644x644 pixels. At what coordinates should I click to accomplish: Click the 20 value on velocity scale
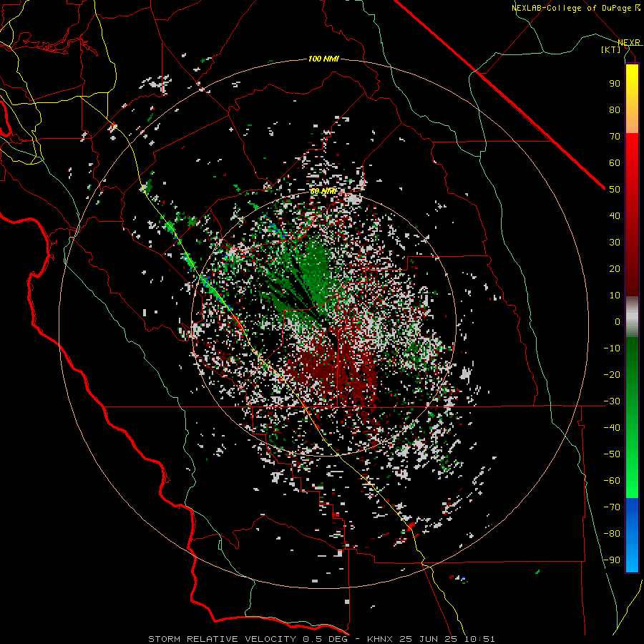(615, 268)
